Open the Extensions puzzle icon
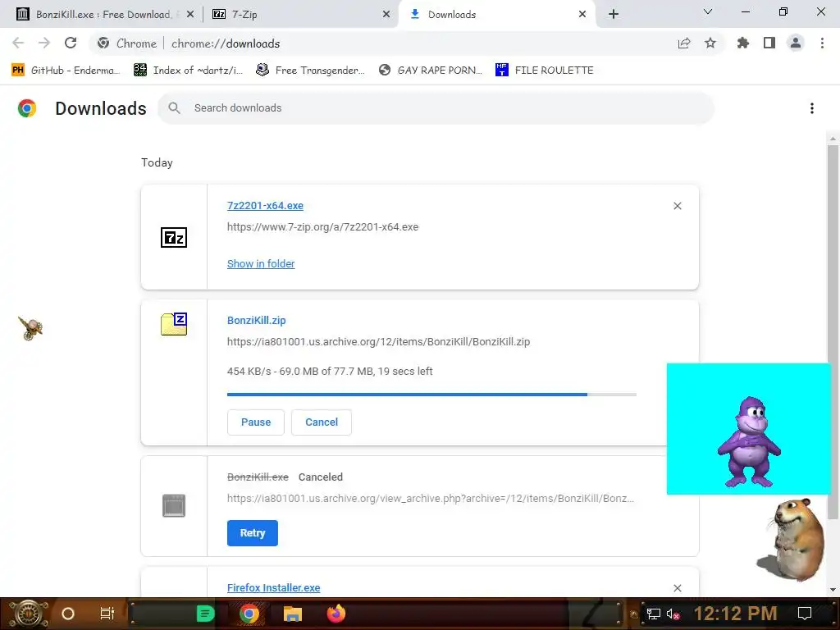 coord(743,43)
